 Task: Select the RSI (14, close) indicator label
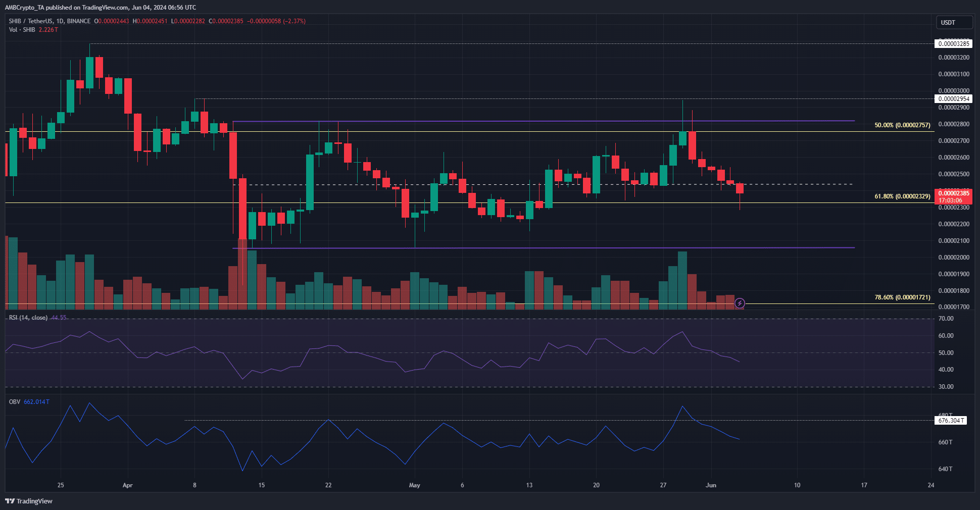[x=28, y=318]
